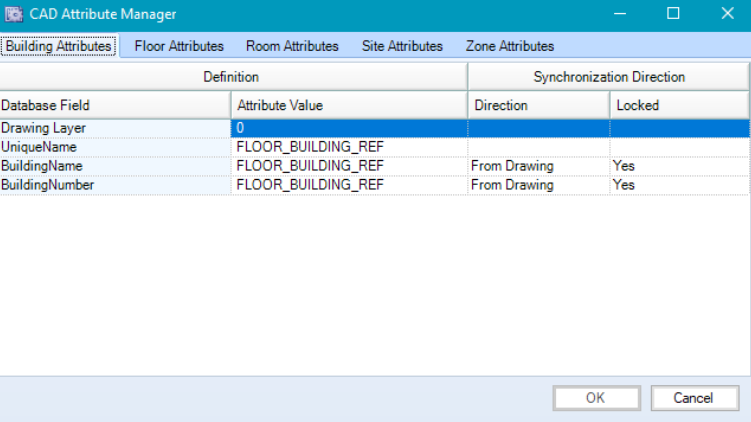The image size is (751, 422).
Task: Select the UniqueName database field row
Action: [115, 147]
